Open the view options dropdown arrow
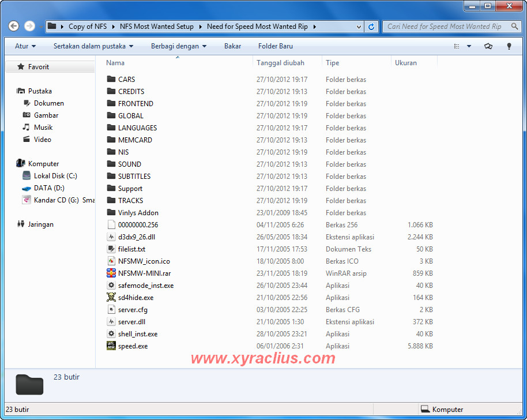Screen dimensions: 527x420 tap(469, 46)
